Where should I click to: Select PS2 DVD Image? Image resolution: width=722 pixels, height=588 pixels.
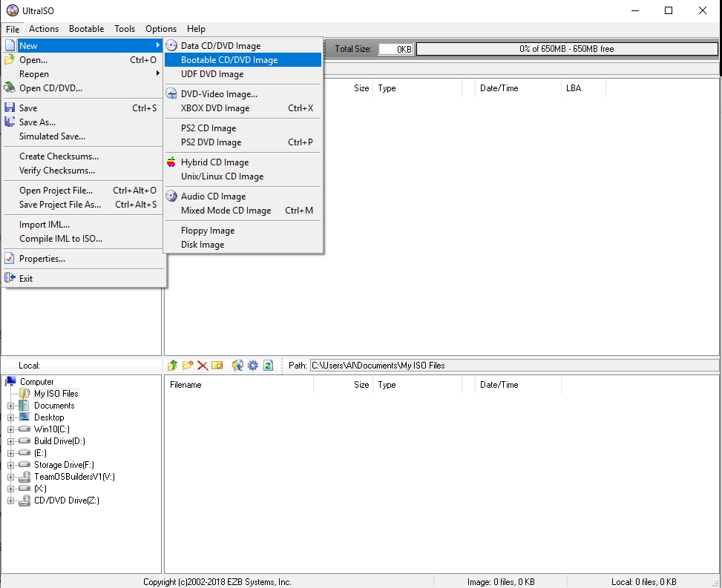pyautogui.click(x=243, y=142)
